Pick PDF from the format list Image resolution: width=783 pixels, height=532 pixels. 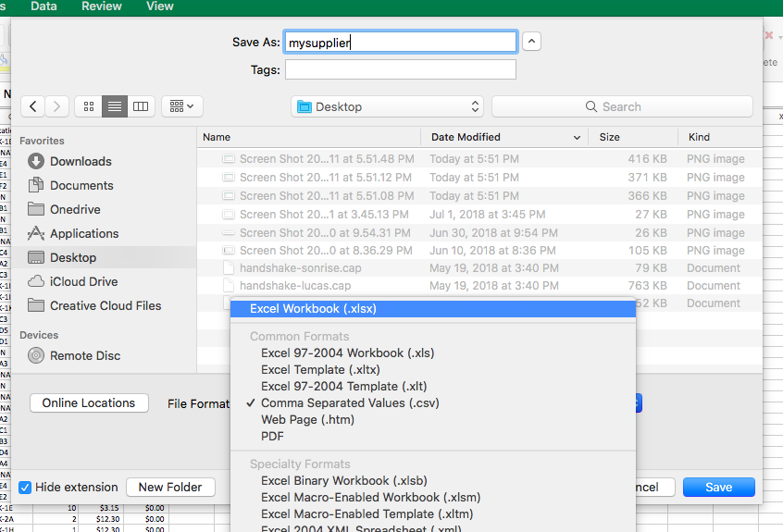272,436
